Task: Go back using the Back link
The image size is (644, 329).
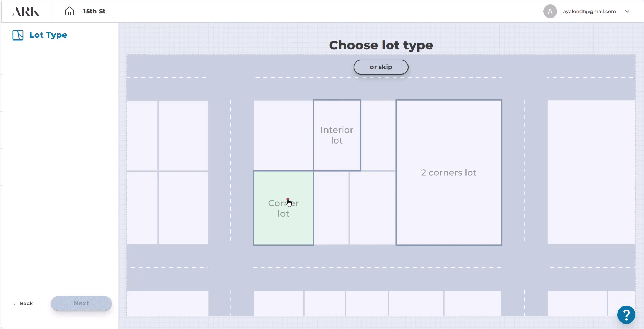Action: coord(23,303)
